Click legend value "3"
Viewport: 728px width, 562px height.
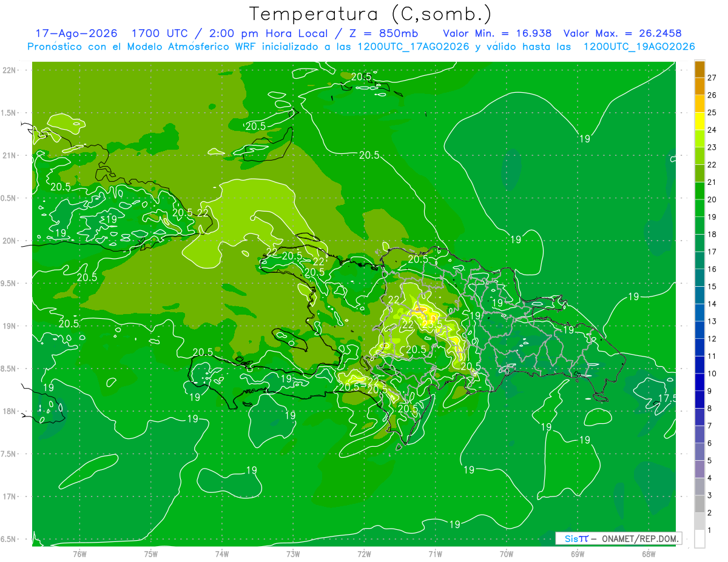pos(710,495)
